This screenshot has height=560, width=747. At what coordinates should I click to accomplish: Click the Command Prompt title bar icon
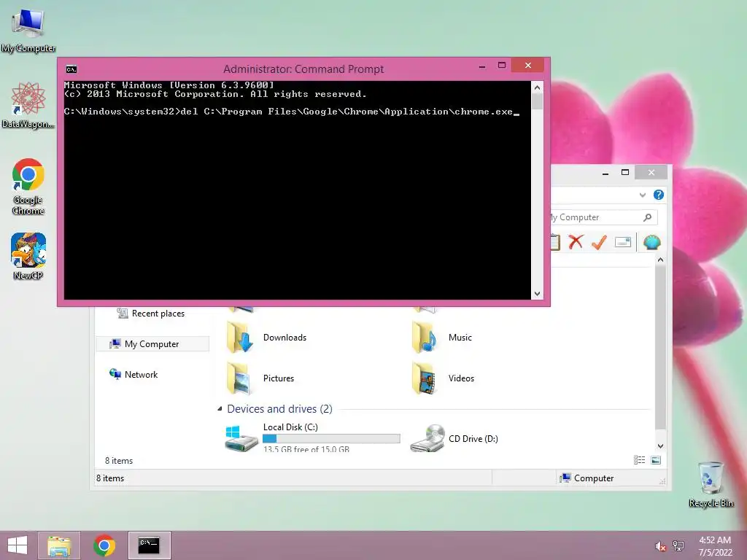point(71,69)
